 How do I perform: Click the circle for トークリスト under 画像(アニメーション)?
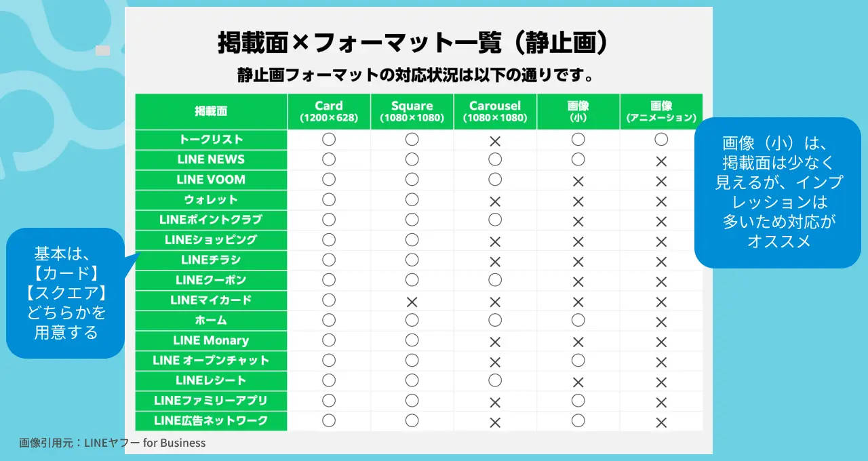(661, 139)
